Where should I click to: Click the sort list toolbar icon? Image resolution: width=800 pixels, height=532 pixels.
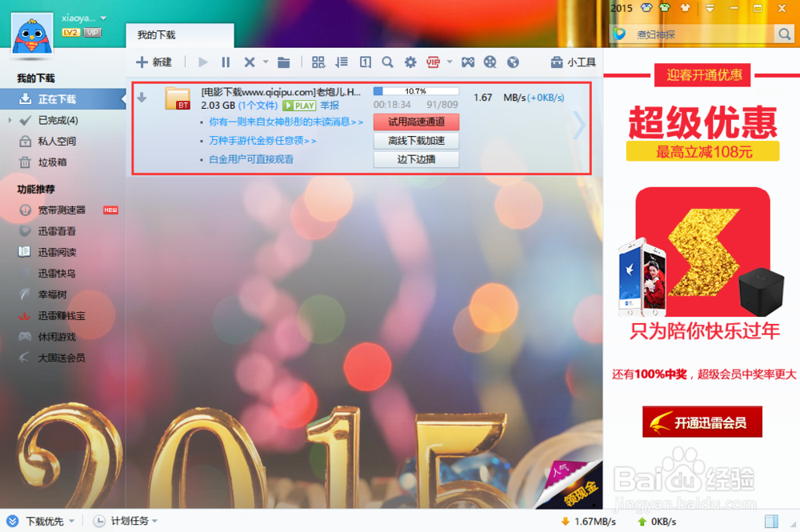tap(342, 62)
